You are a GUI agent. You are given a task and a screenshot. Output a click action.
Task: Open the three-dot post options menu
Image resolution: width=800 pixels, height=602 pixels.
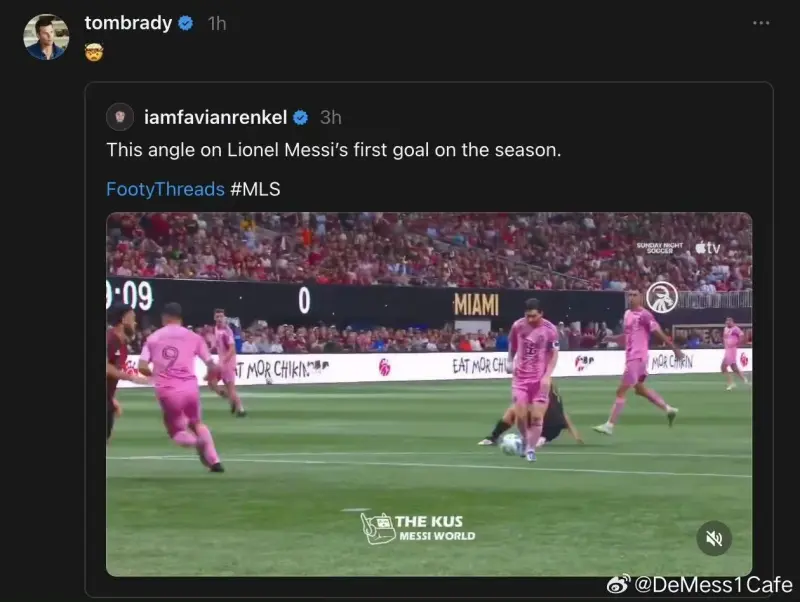pyautogui.click(x=761, y=23)
